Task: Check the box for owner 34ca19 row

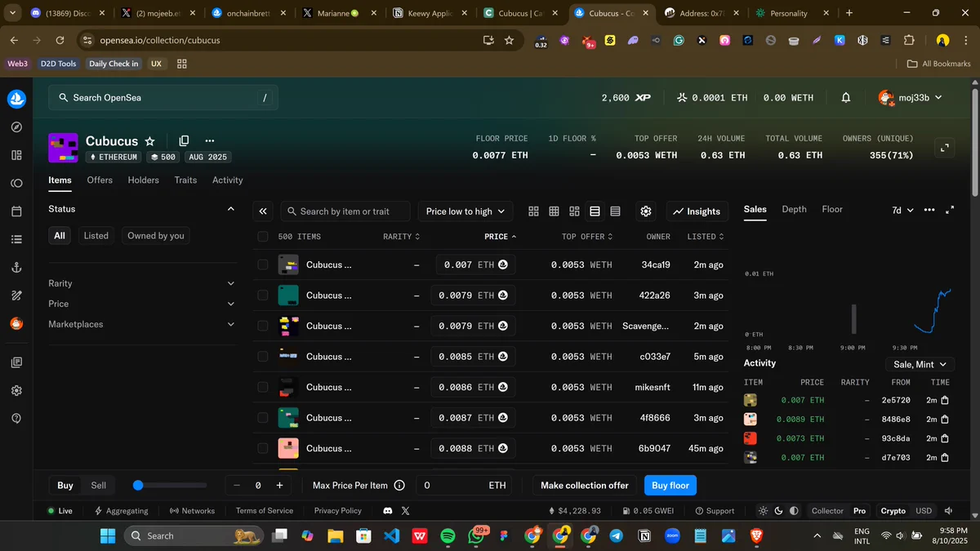Action: (262, 264)
